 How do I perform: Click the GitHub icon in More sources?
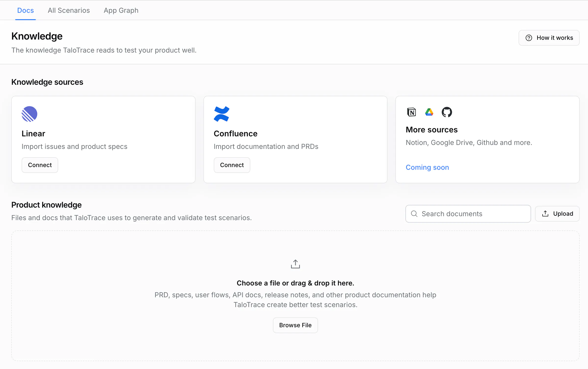(447, 112)
